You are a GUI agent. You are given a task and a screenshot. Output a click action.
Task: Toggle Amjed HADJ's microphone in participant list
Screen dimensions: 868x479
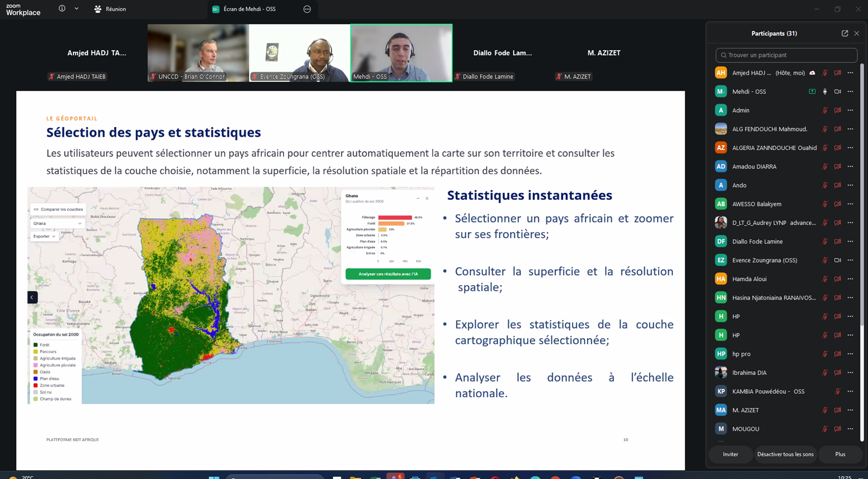pos(825,73)
